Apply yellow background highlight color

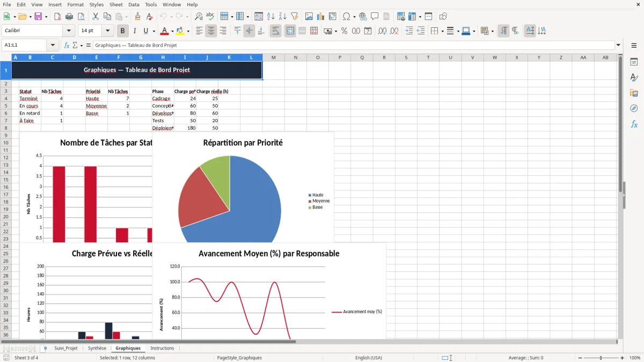click(180, 31)
